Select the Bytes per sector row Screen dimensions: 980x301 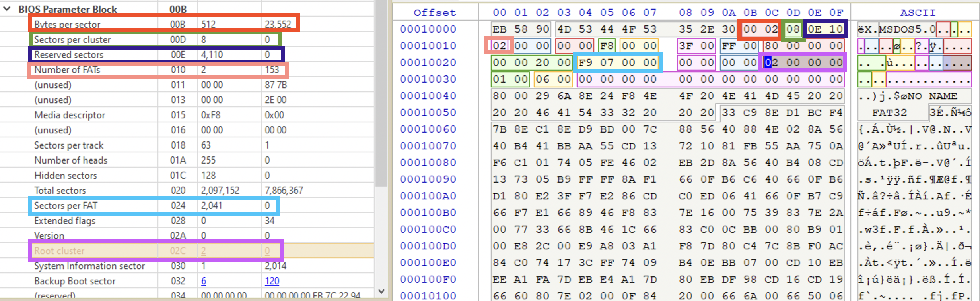(187, 24)
